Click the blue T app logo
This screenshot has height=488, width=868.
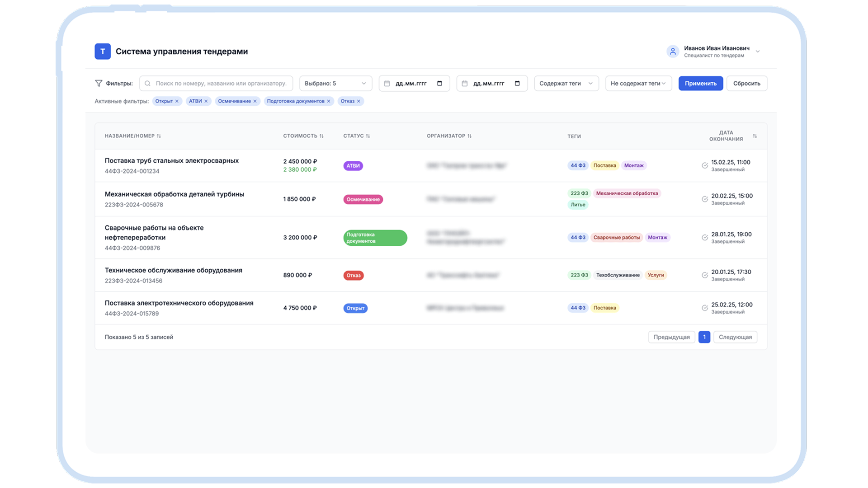(103, 52)
